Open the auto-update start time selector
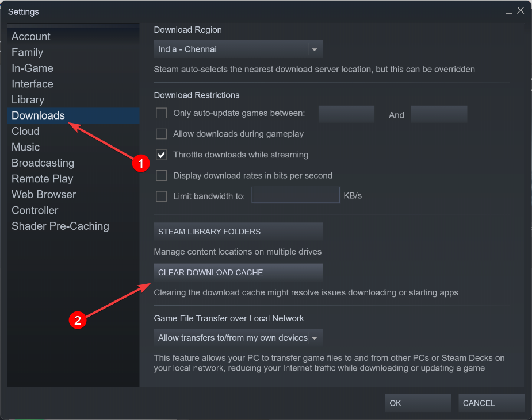This screenshot has width=532, height=420. click(346, 114)
